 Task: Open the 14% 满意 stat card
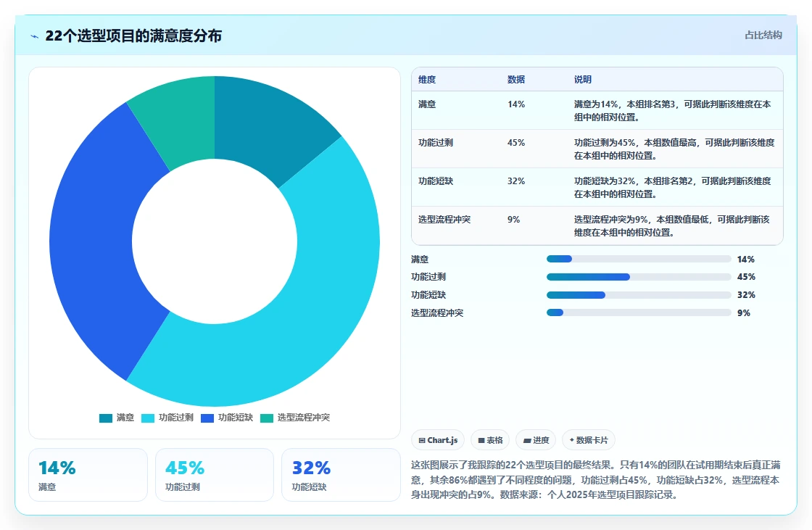pyautogui.click(x=88, y=475)
